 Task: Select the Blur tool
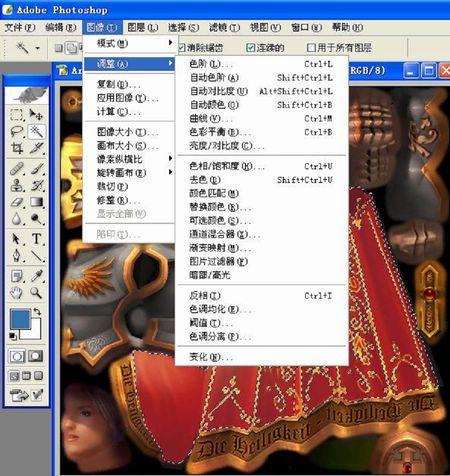[x=16, y=219]
